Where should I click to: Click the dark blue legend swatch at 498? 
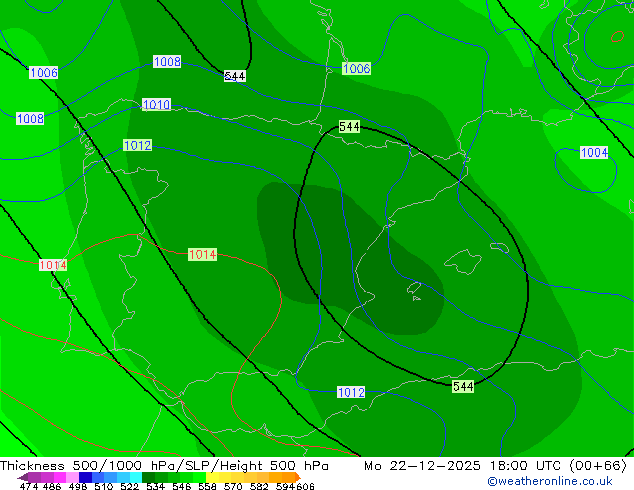(85, 477)
